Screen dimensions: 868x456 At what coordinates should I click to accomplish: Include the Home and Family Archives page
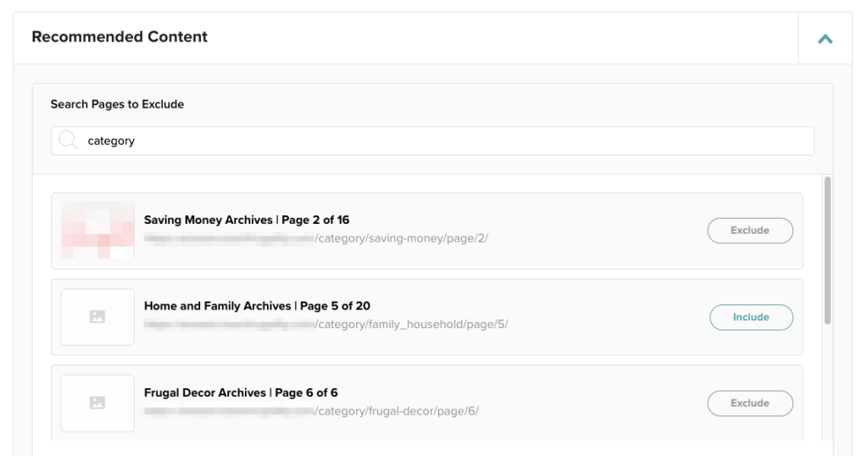click(x=750, y=317)
